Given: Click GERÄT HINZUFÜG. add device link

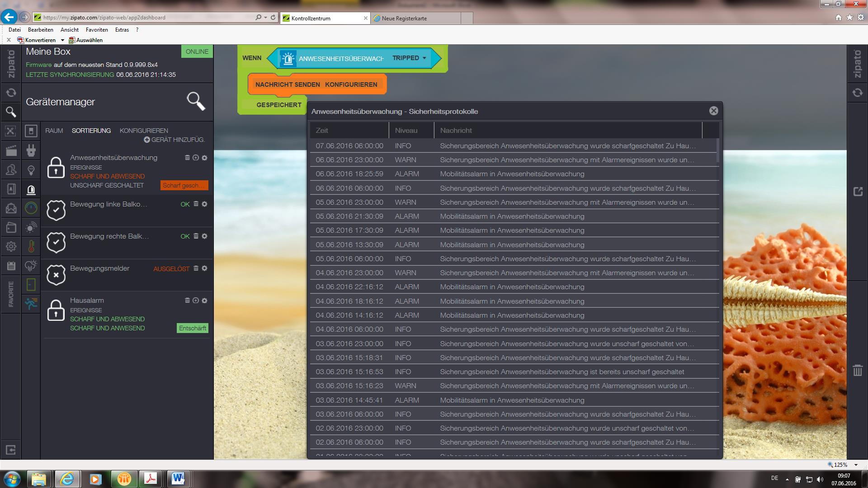Looking at the screenshot, I should click(x=175, y=140).
